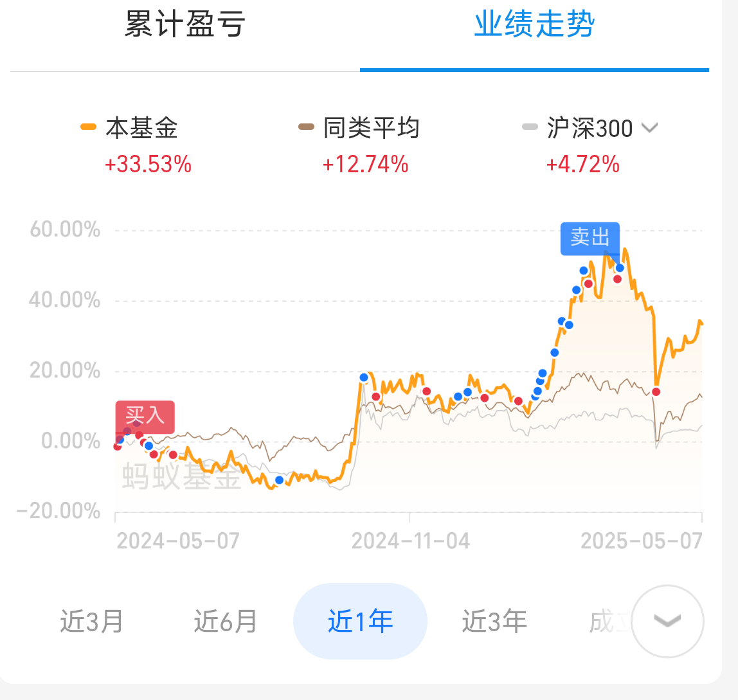Click the blue sell dot at chart low

pos(279,480)
